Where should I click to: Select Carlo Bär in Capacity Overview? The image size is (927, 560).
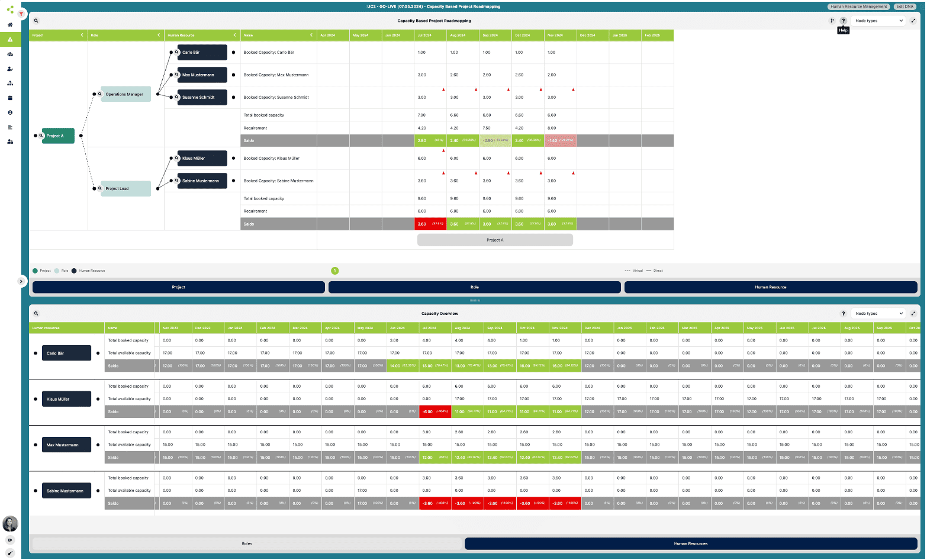click(66, 353)
